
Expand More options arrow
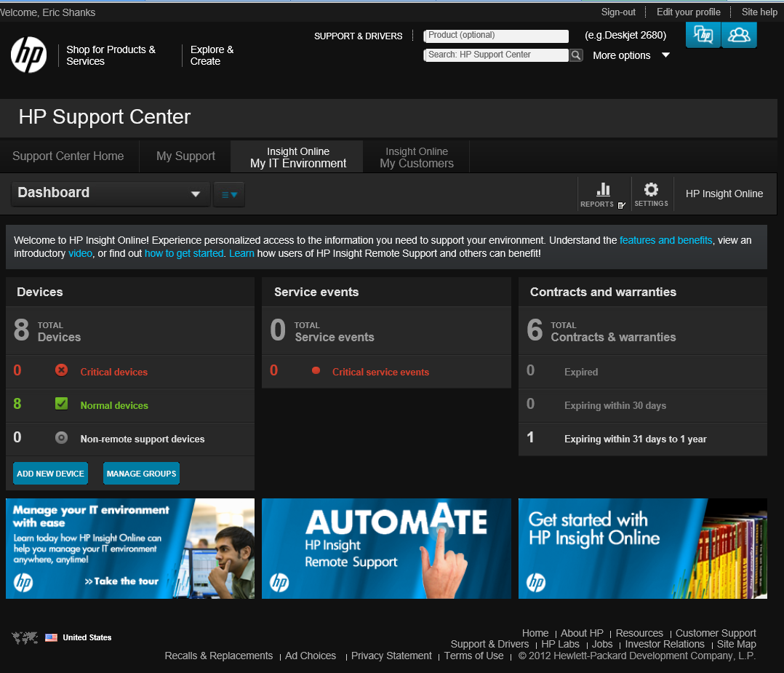tap(665, 55)
